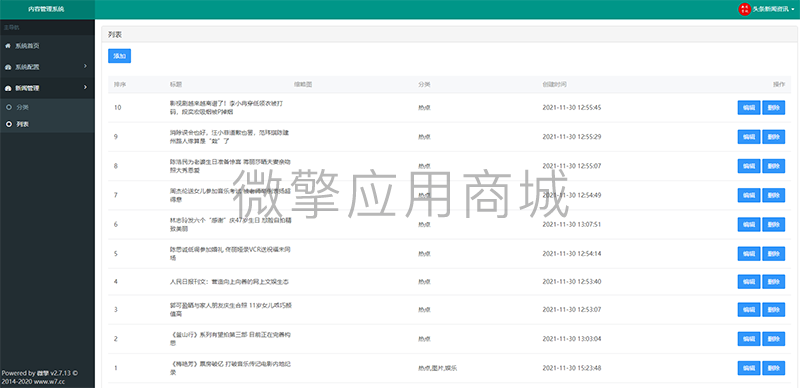
Task: Click the dashboard icon beside 新闻管理
Action: (x=8, y=88)
